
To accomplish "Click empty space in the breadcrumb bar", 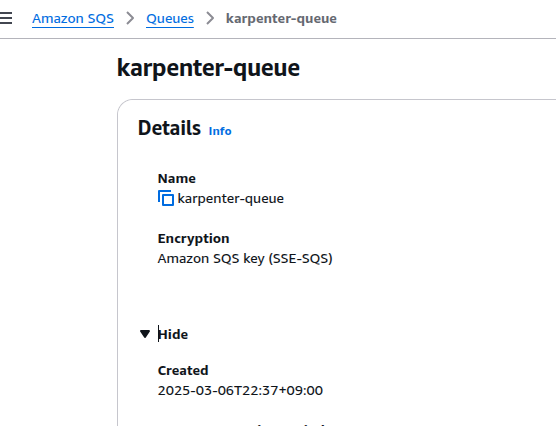I will (x=443, y=18).
